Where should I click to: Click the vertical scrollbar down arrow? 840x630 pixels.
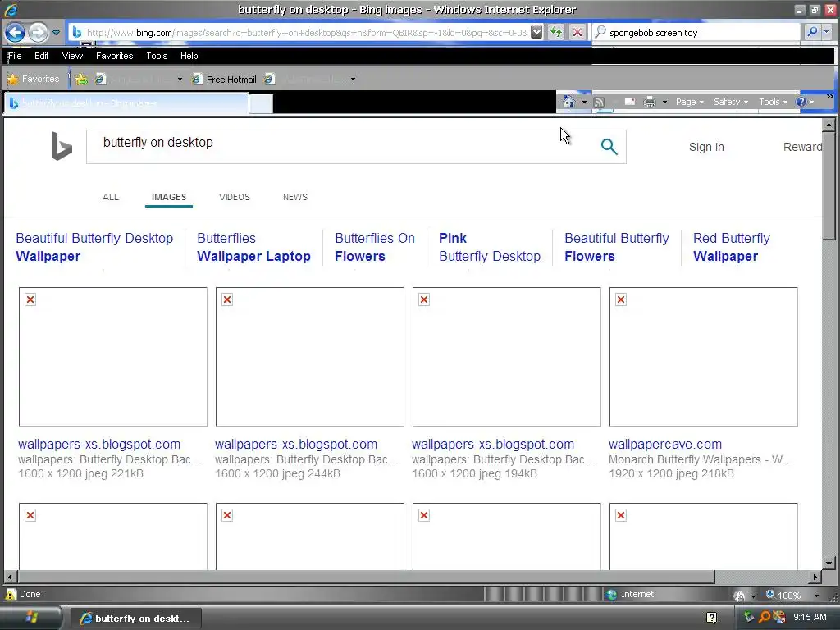click(829, 564)
